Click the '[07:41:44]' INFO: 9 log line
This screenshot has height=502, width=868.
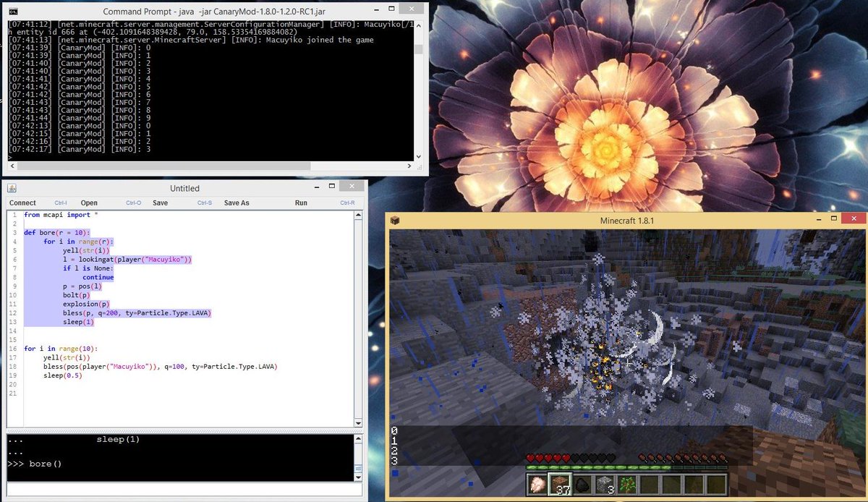[x=79, y=117]
